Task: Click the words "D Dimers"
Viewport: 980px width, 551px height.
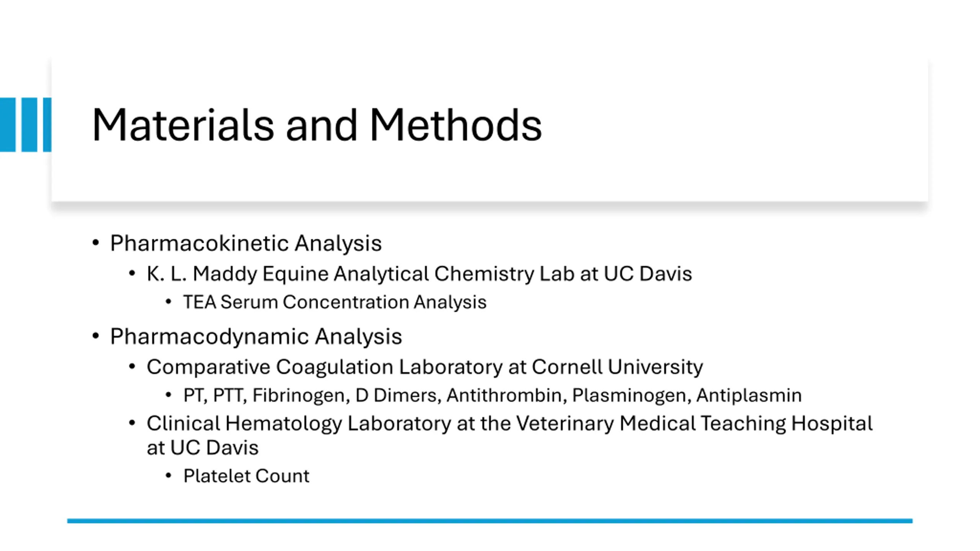Action: click(396, 395)
